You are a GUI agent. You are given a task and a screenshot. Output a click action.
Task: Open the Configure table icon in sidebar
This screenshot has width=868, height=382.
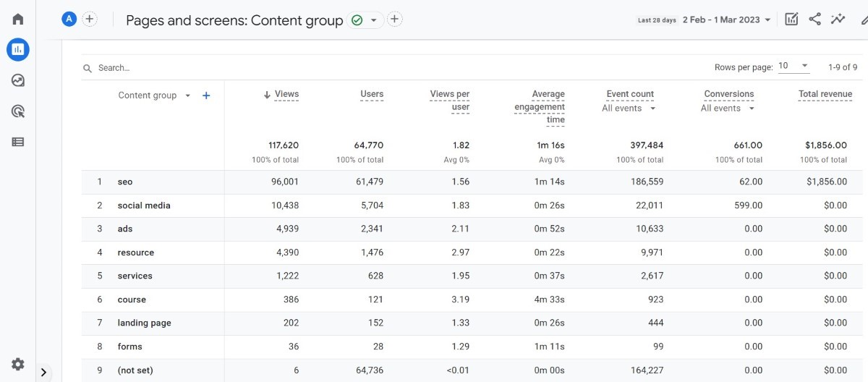tap(18, 142)
